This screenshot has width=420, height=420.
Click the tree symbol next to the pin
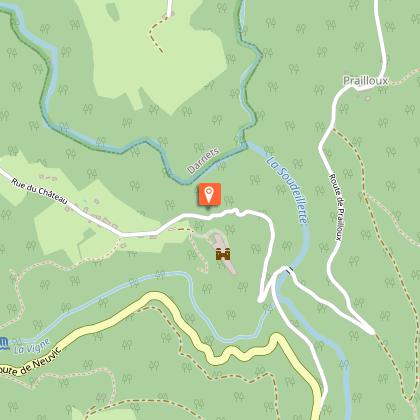[229, 200]
